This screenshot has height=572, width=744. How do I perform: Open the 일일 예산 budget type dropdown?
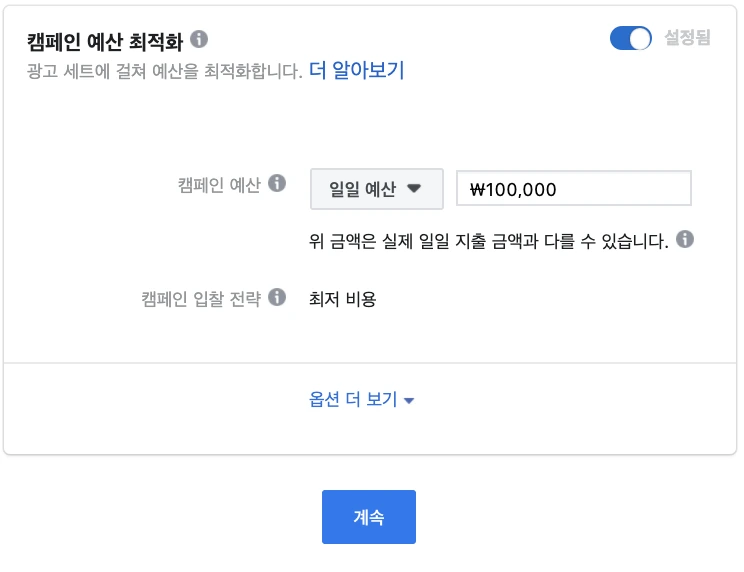(377, 189)
